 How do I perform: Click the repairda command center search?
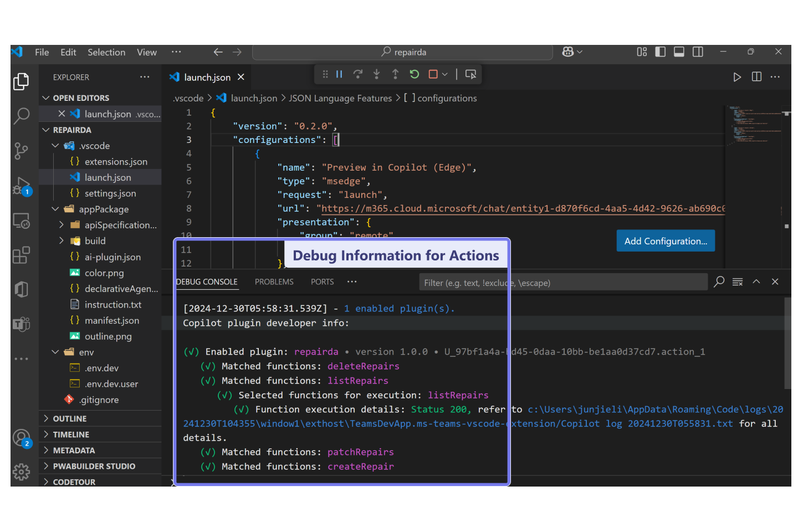[402, 52]
